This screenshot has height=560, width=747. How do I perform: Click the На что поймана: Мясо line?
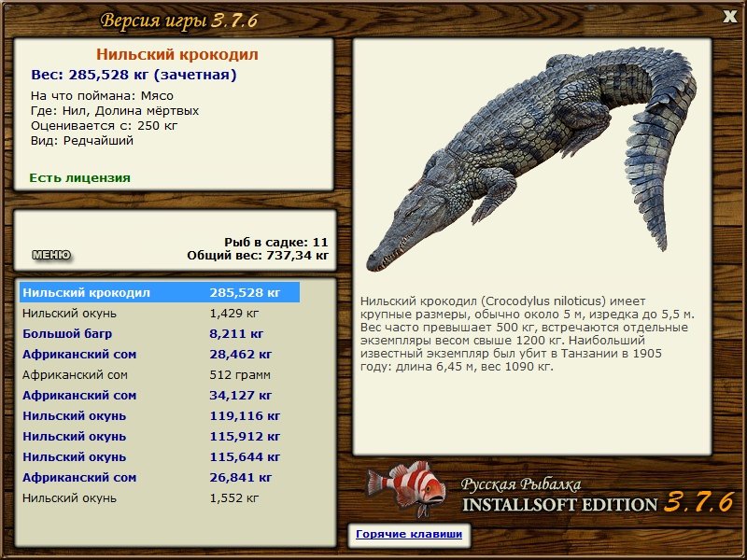pos(102,96)
